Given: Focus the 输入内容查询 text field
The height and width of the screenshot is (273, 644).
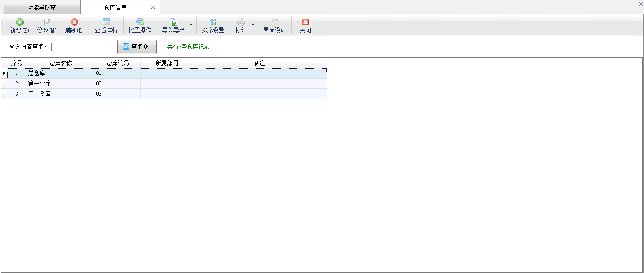Looking at the screenshot, I should (79, 47).
